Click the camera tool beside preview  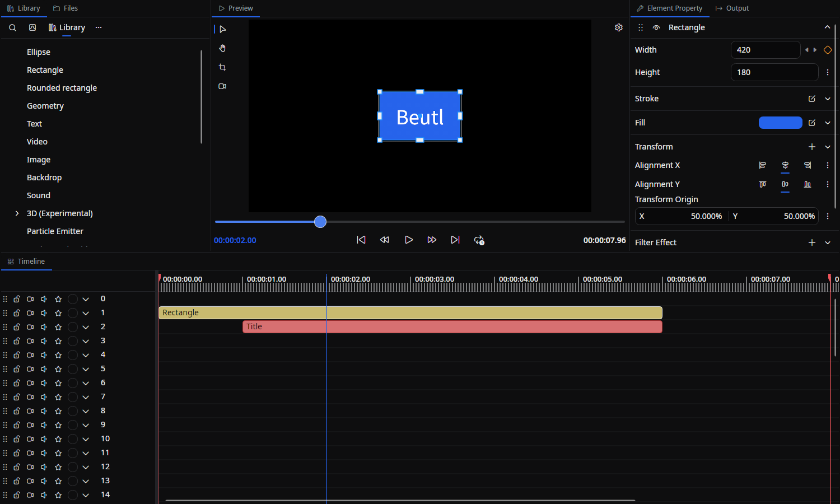[x=222, y=86]
